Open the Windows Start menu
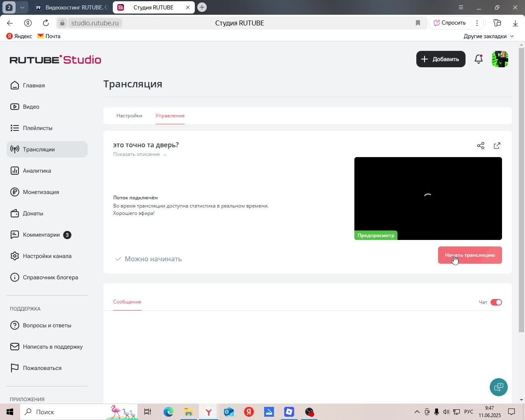The width and height of the screenshot is (525, 420). coord(10,412)
